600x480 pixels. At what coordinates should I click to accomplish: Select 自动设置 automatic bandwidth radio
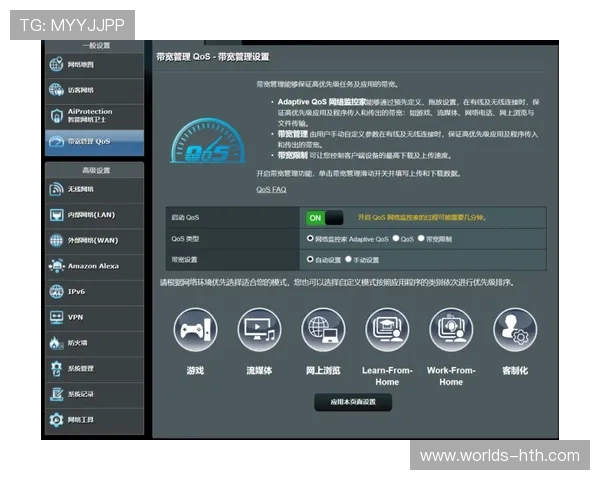coord(310,260)
